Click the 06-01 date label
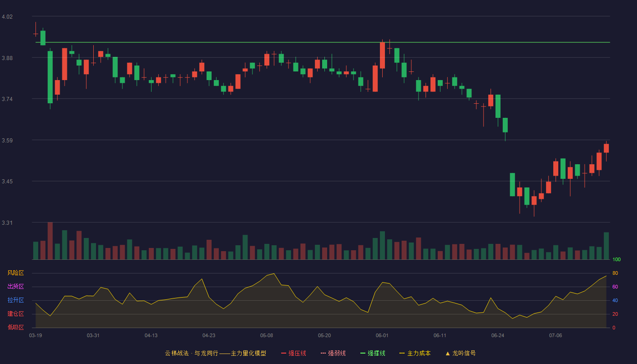The width and height of the screenshot is (637, 364). coord(382,335)
